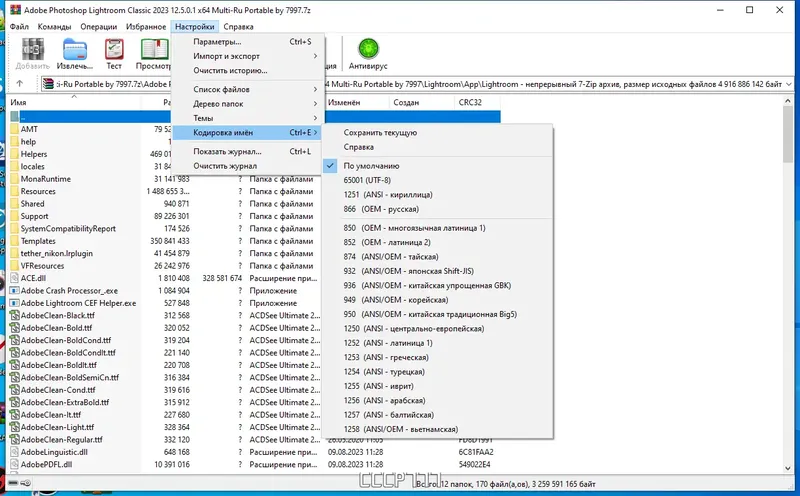Click Параметры... menu entry
Image resolution: width=800 pixels, height=496 pixels.
[x=247, y=42]
